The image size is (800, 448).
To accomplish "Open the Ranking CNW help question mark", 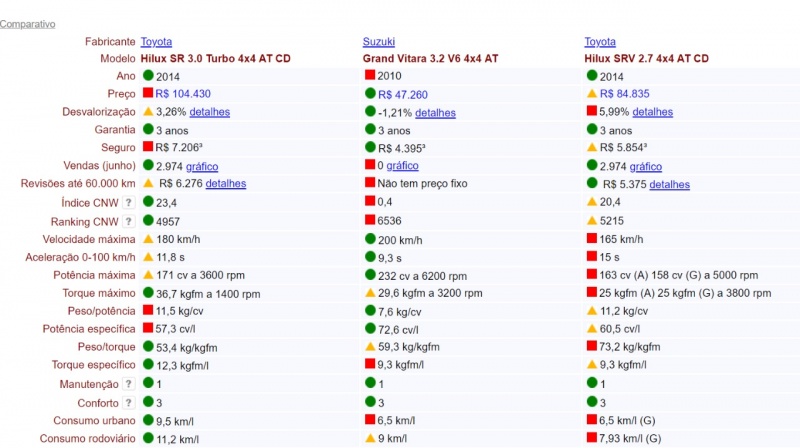I will point(129,221).
